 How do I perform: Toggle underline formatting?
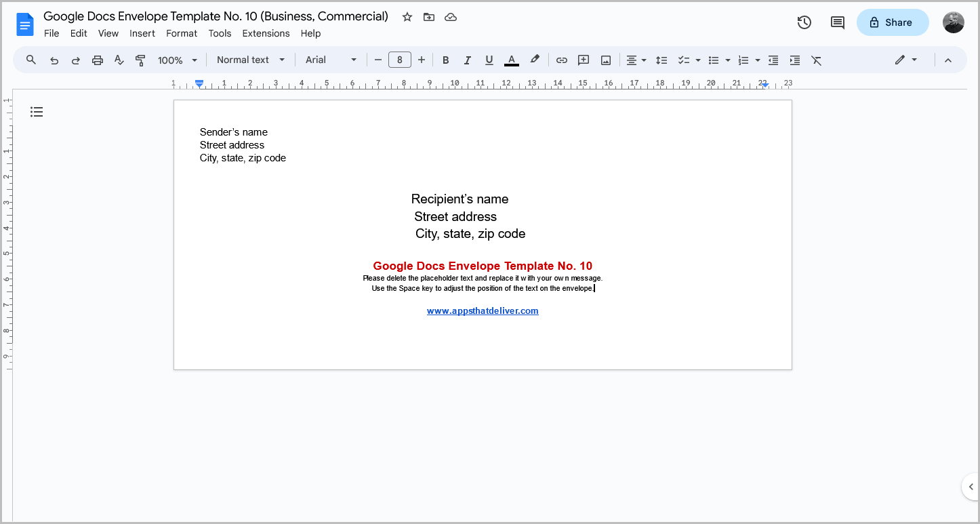pyautogui.click(x=489, y=60)
